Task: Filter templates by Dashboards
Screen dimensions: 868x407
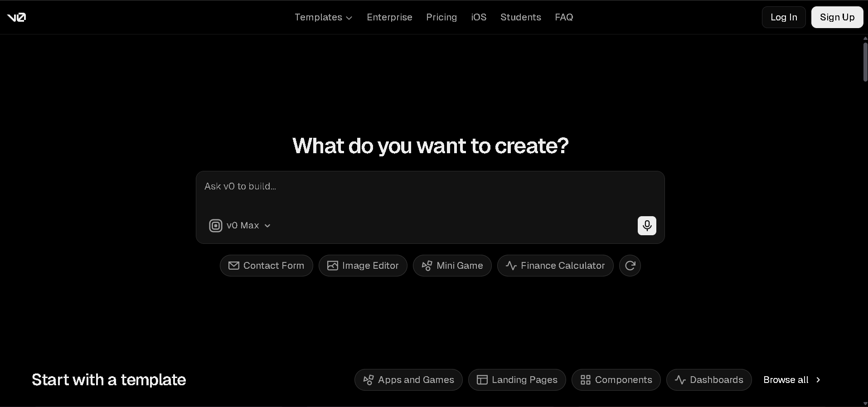Action: click(x=709, y=380)
